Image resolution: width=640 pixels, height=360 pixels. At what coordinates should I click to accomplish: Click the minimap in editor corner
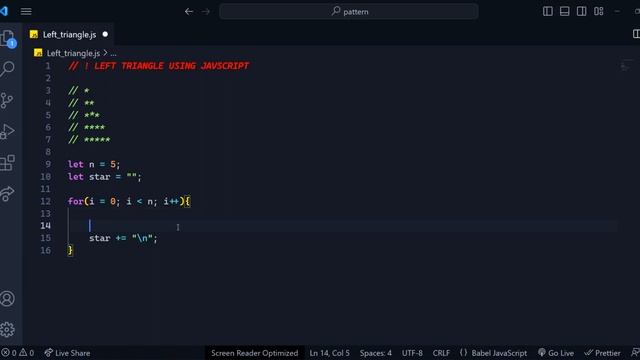[626, 66]
